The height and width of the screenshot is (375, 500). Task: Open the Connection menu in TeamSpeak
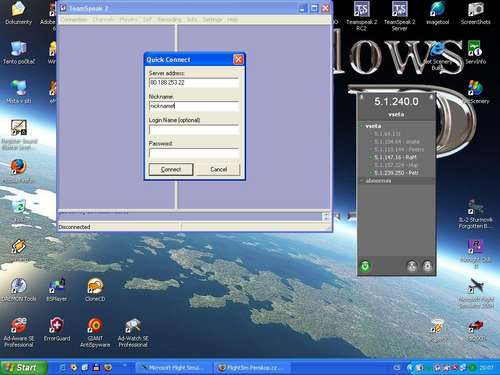pos(74,20)
